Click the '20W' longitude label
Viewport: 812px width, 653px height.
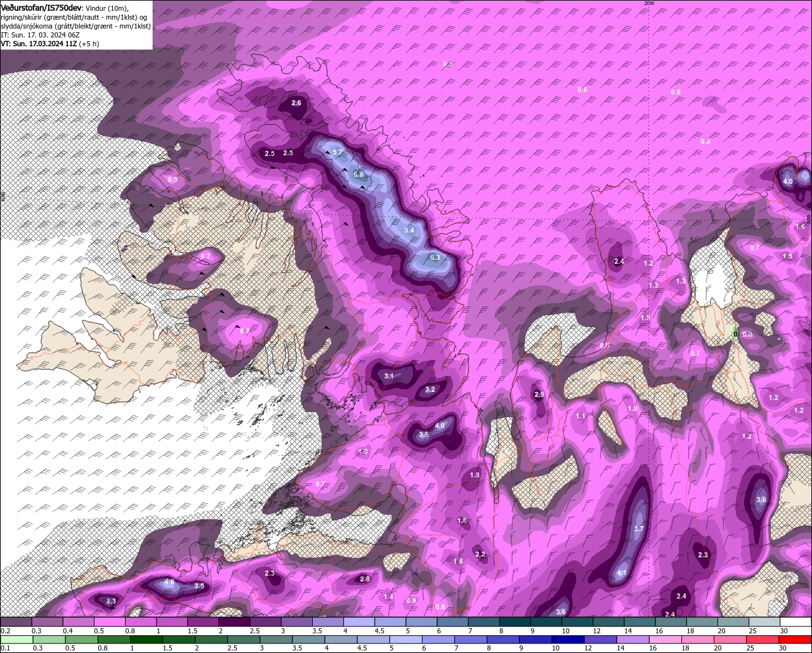point(648,3)
